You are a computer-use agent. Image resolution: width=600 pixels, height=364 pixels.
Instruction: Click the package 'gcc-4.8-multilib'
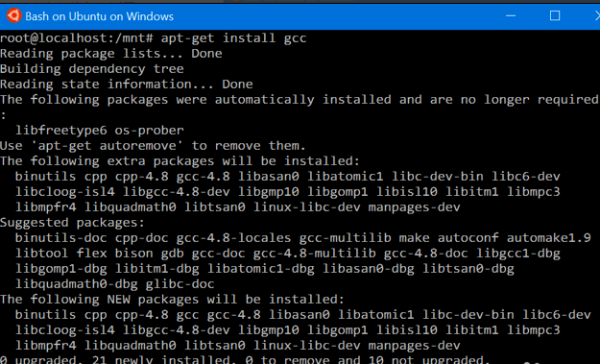click(315, 253)
